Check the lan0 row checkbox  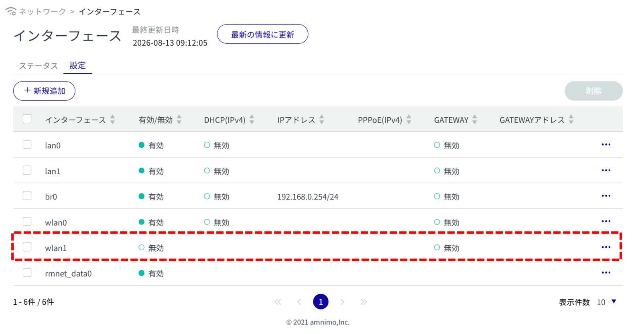pos(27,145)
